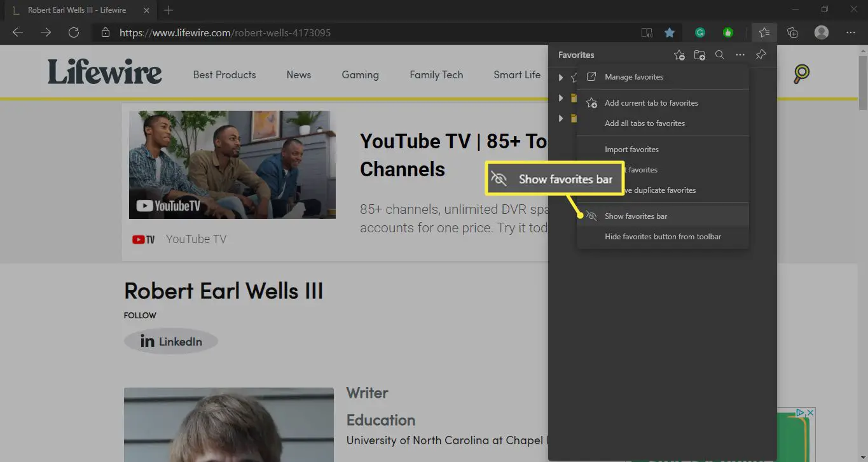The image size is (868, 462).
Task: Toggle the Favorites toolbar button
Action: 764,32
